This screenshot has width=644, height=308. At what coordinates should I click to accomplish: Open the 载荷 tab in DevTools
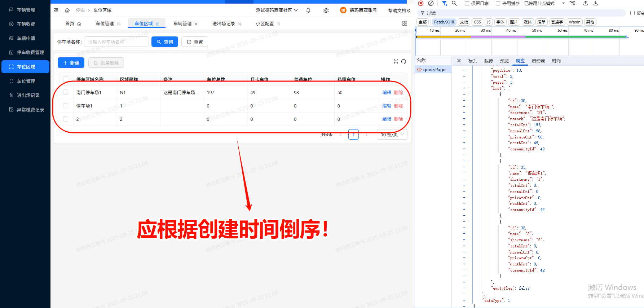coord(489,61)
